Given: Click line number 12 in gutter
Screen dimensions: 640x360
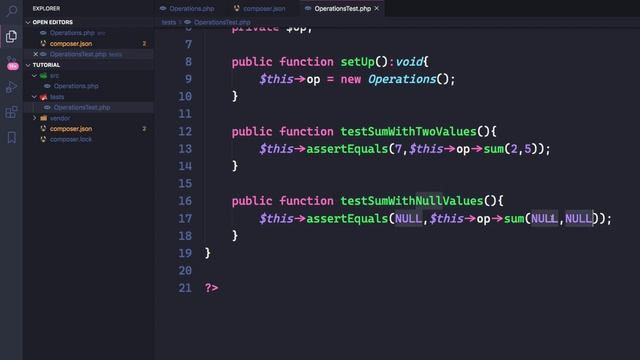Looking at the screenshot, I should (185, 131).
